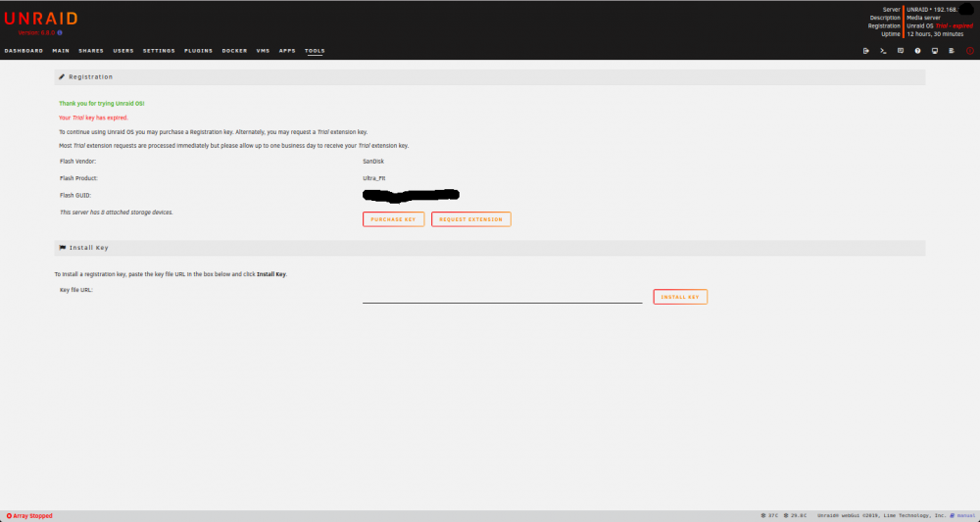
Task: Click the version info icon beside 6.8.0
Action: [x=60, y=32]
